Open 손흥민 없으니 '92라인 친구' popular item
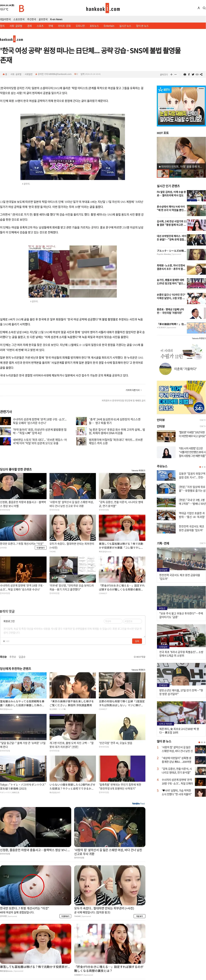The height and width of the screenshot is (980, 206). coord(181,298)
